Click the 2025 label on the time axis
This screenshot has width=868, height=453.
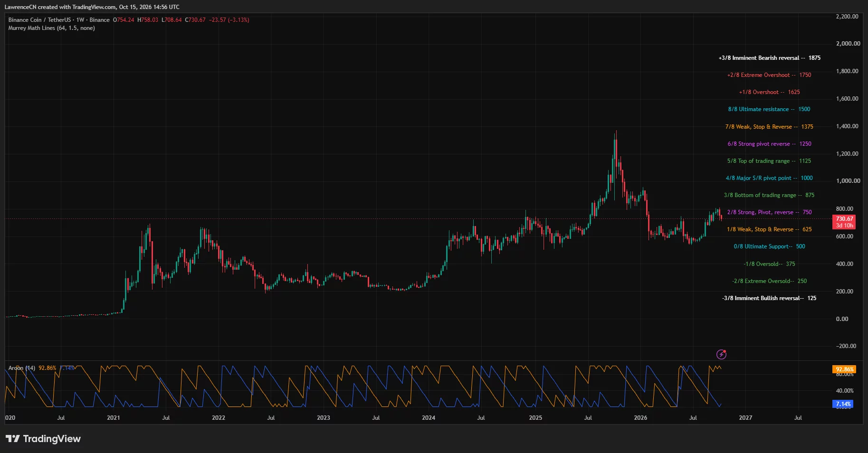click(x=535, y=418)
